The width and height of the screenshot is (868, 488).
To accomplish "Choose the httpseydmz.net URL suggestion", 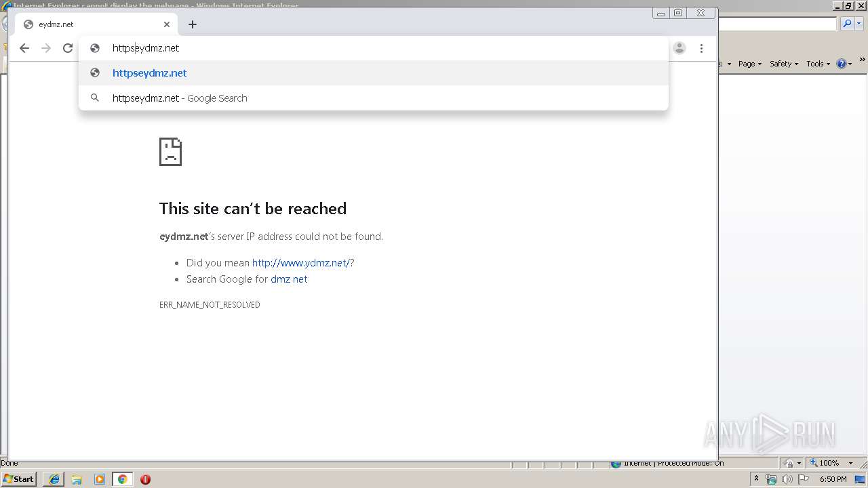I will [x=373, y=73].
